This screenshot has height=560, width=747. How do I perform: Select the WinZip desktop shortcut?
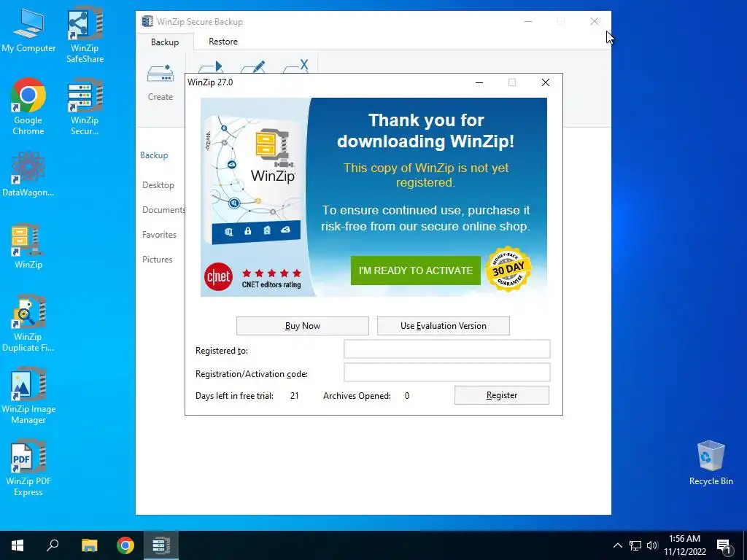[28, 246]
